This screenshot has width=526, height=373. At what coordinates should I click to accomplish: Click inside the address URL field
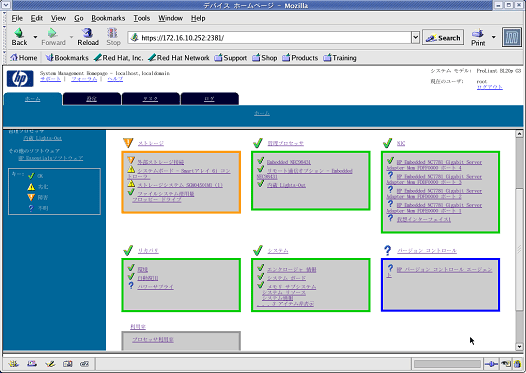(269, 38)
